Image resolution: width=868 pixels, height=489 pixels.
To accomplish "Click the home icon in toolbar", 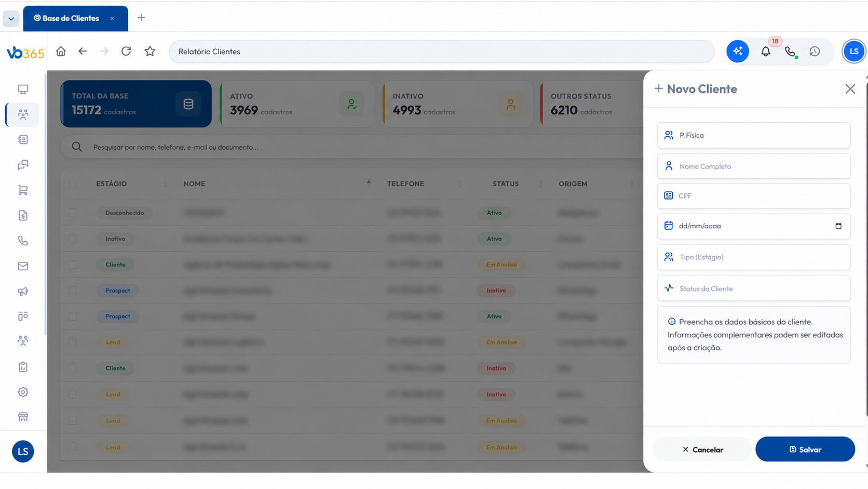I will pos(61,51).
